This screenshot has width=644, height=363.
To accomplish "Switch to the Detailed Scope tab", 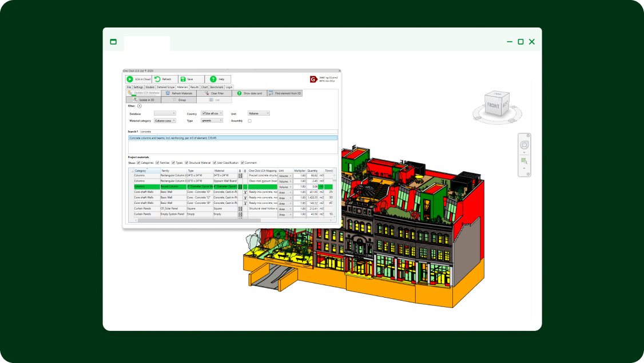I will coord(165,87).
